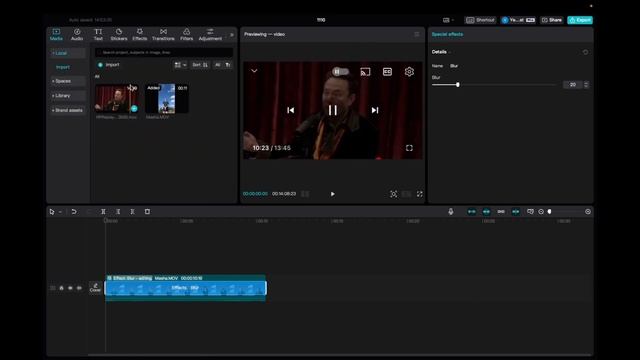The width and height of the screenshot is (640, 360).
Task: Delete the selected clip
Action: coord(147,212)
